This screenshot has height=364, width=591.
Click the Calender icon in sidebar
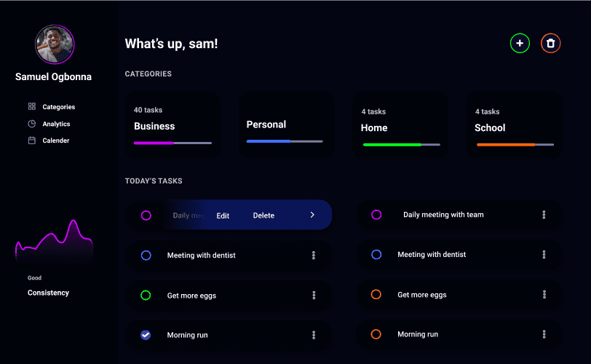point(32,141)
